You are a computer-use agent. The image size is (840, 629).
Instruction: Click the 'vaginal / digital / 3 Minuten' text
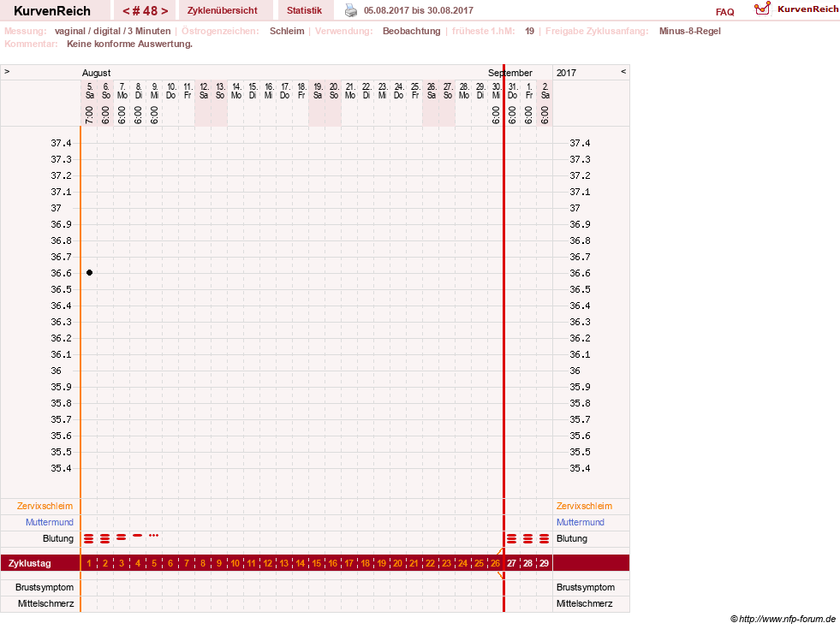click(x=112, y=31)
